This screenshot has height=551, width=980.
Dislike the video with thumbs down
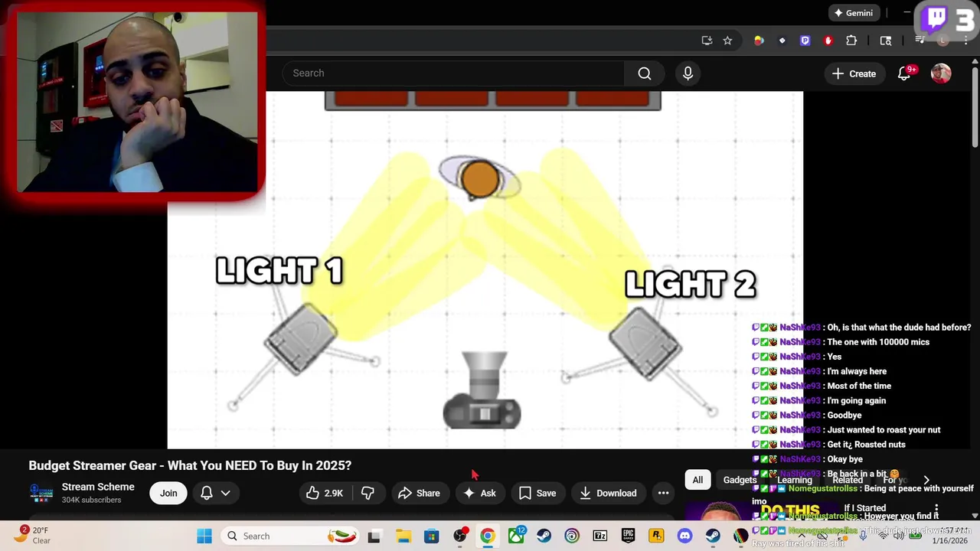[367, 494]
